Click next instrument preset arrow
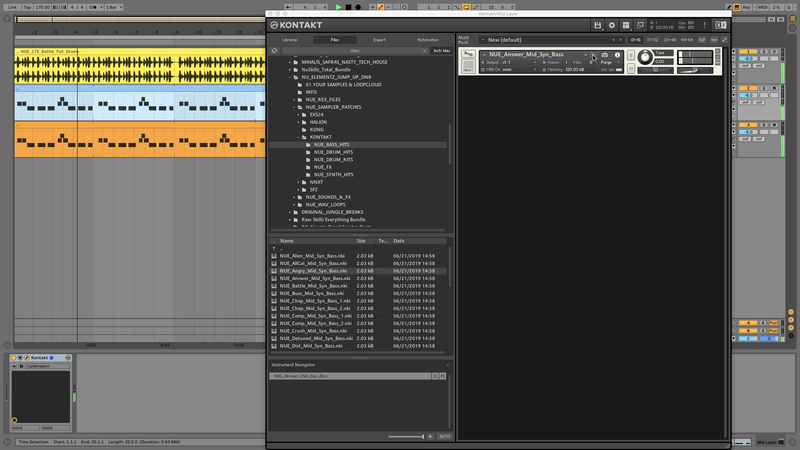Image resolution: width=800 pixels, height=450 pixels. [593, 55]
